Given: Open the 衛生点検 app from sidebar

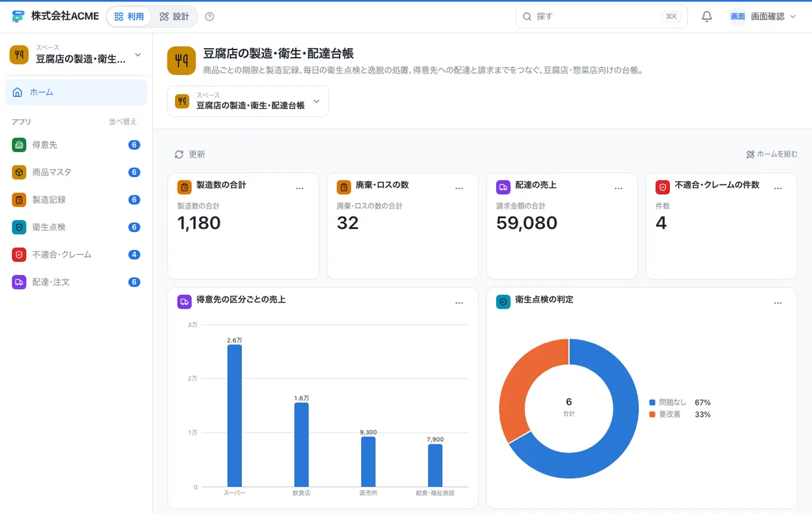Looking at the screenshot, I should pyautogui.click(x=76, y=227).
